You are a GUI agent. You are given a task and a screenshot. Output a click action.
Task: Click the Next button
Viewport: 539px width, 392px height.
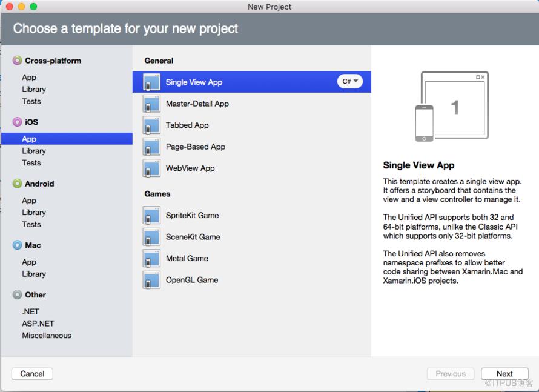504,374
